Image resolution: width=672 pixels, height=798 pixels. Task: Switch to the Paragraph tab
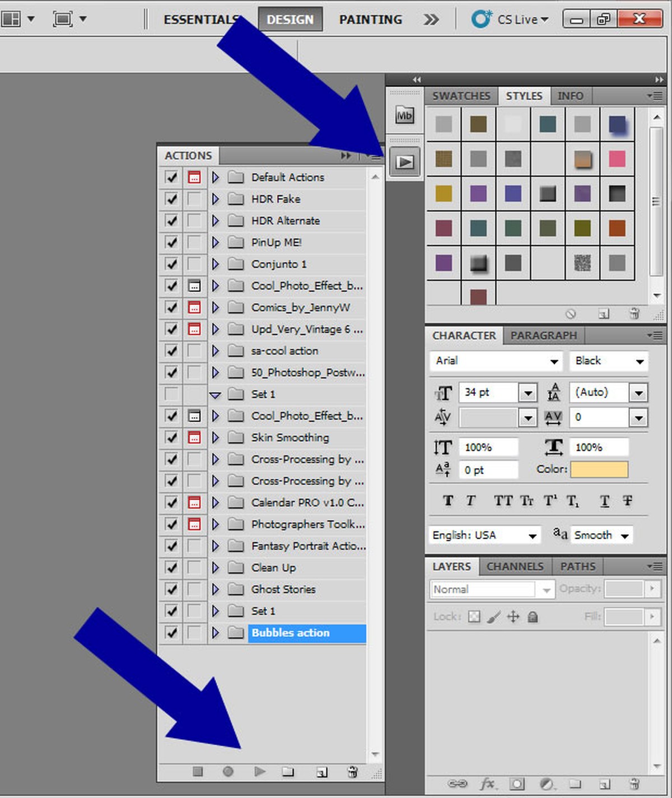coord(543,335)
